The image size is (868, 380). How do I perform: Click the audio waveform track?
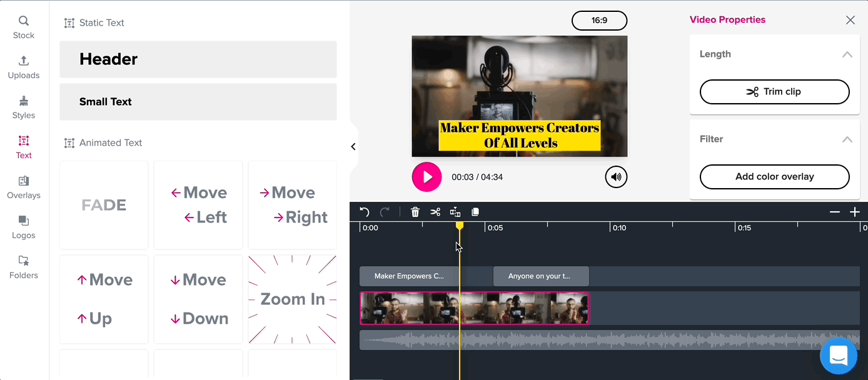610,340
